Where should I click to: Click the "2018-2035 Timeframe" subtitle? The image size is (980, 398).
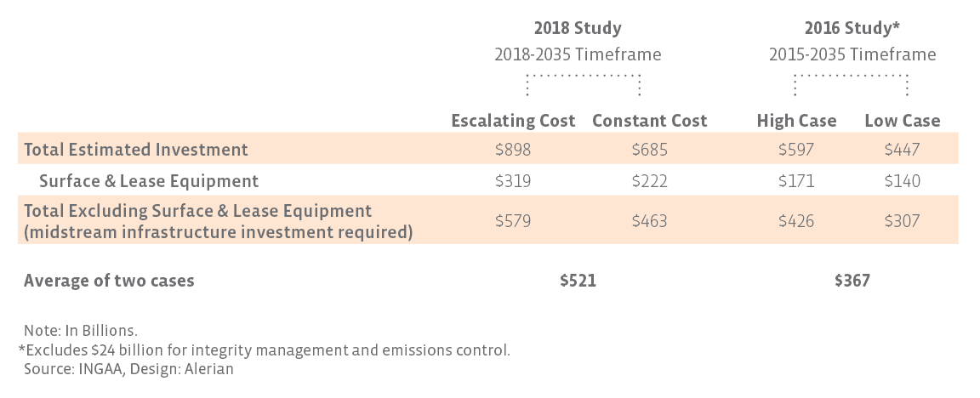pyautogui.click(x=578, y=54)
